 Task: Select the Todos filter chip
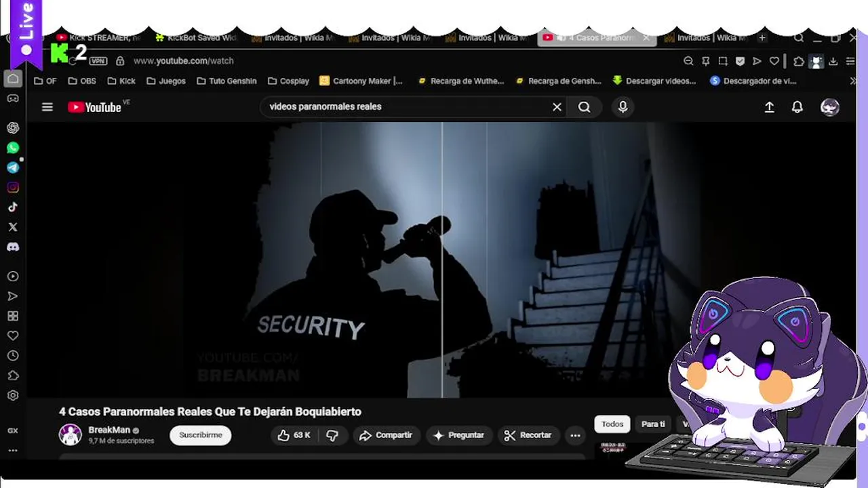point(612,424)
